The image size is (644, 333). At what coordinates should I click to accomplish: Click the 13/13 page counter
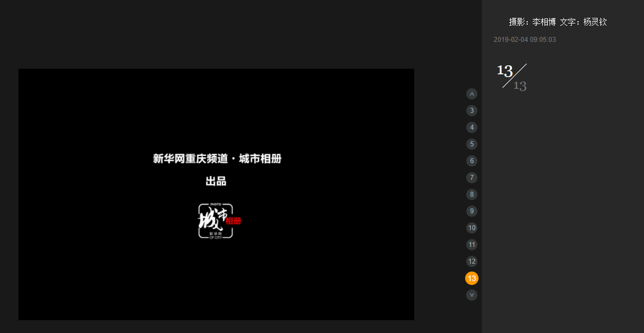pos(512,77)
